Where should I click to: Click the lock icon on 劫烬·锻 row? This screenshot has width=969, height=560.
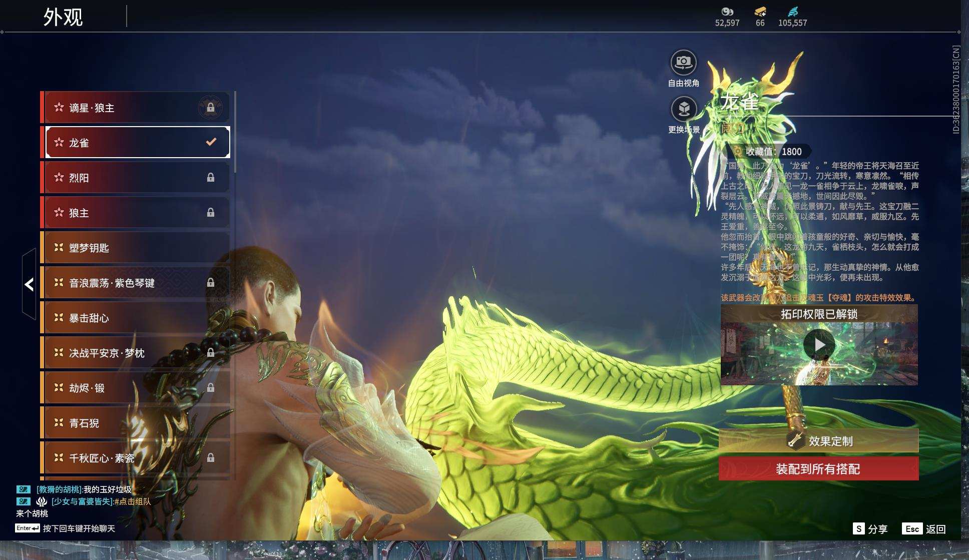(x=211, y=388)
